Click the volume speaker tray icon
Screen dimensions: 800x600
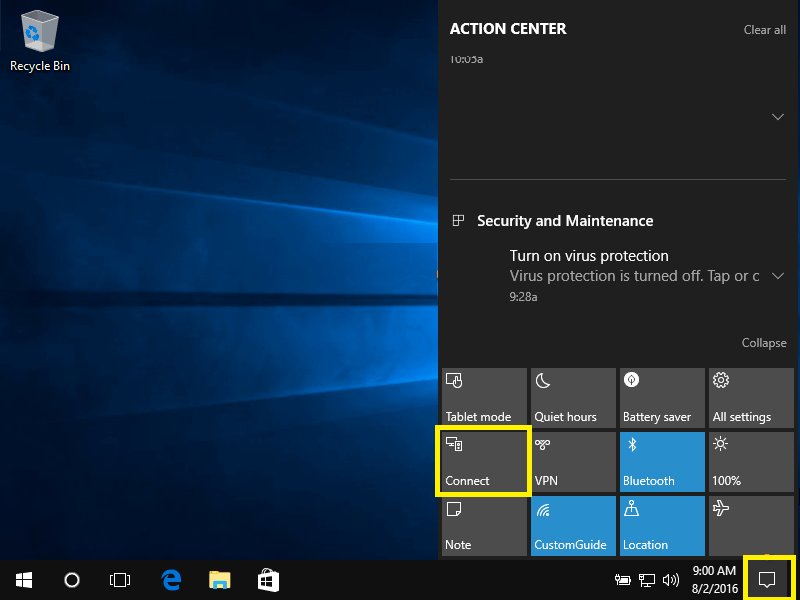671,579
